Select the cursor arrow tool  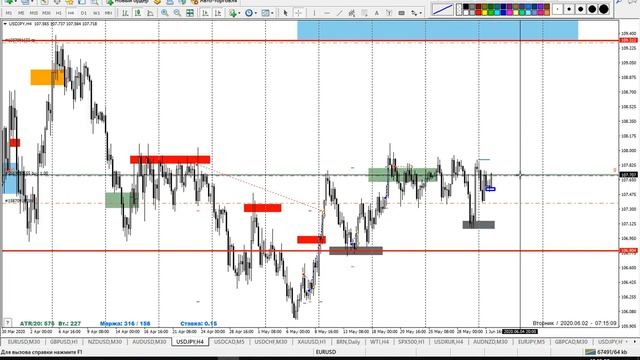point(285,13)
